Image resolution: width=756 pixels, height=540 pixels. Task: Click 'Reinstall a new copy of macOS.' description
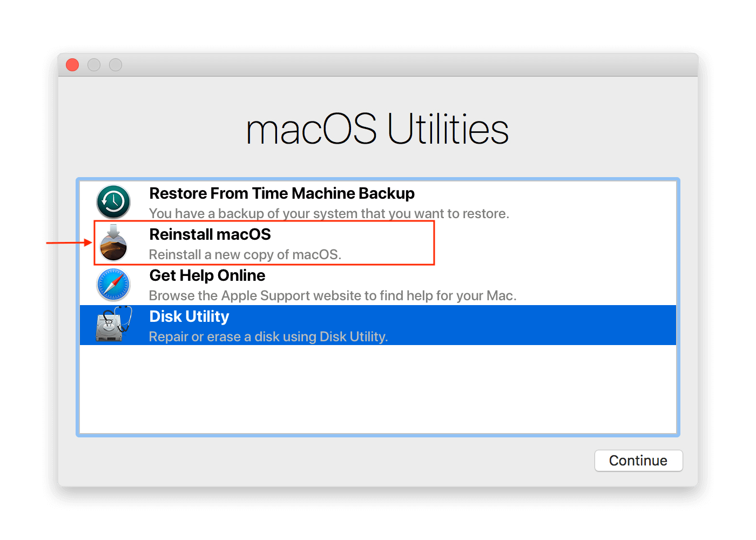(x=245, y=255)
